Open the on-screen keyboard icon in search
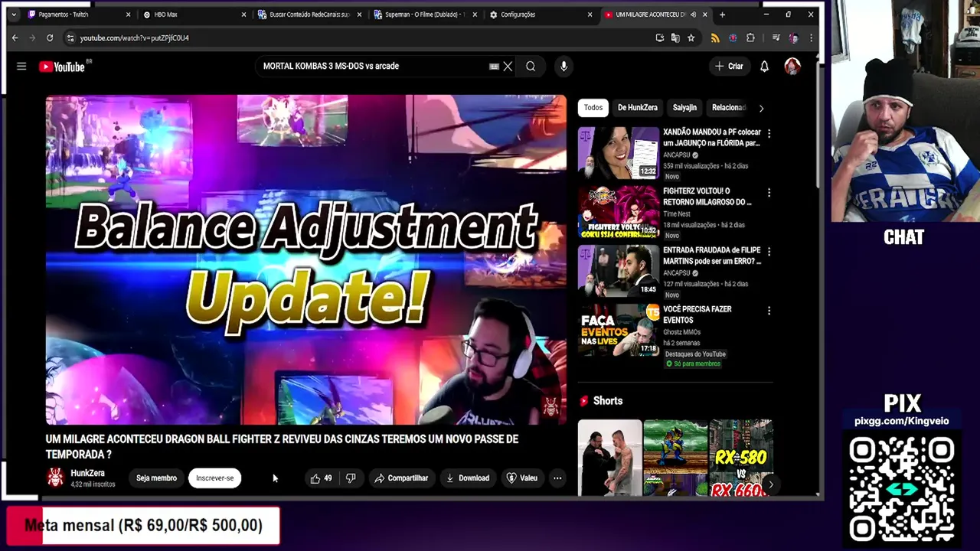Viewport: 980px width, 551px height. pyautogui.click(x=494, y=67)
